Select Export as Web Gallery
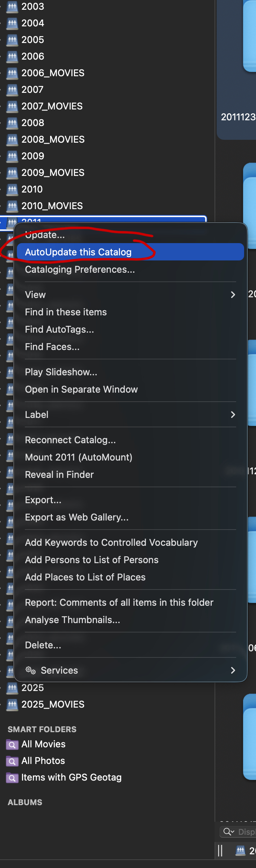256x868 pixels. click(77, 517)
